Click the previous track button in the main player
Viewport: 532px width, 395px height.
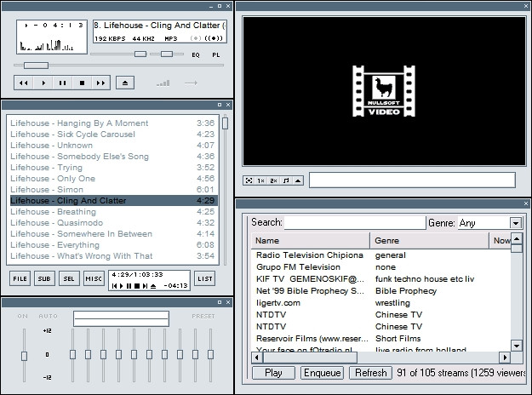coord(24,83)
